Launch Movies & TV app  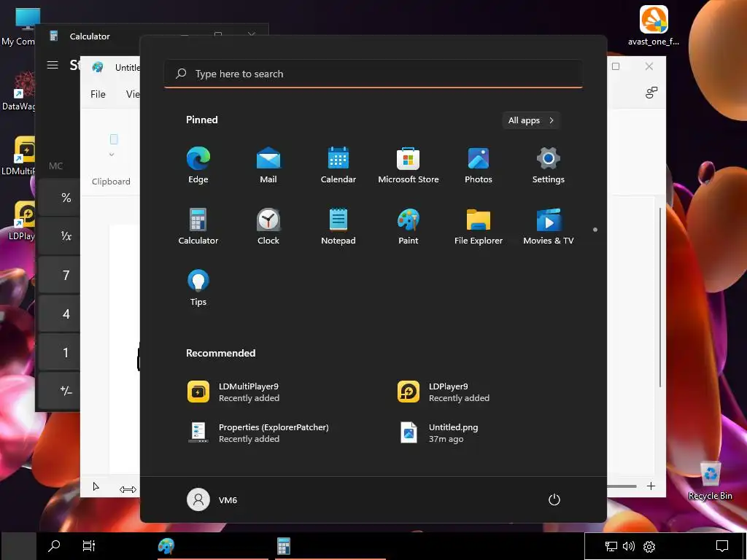(x=549, y=226)
